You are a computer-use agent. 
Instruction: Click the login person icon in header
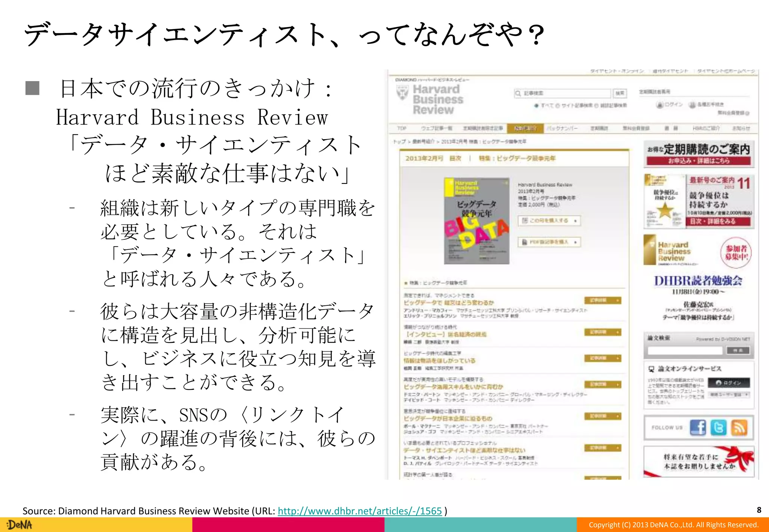click(x=660, y=105)
